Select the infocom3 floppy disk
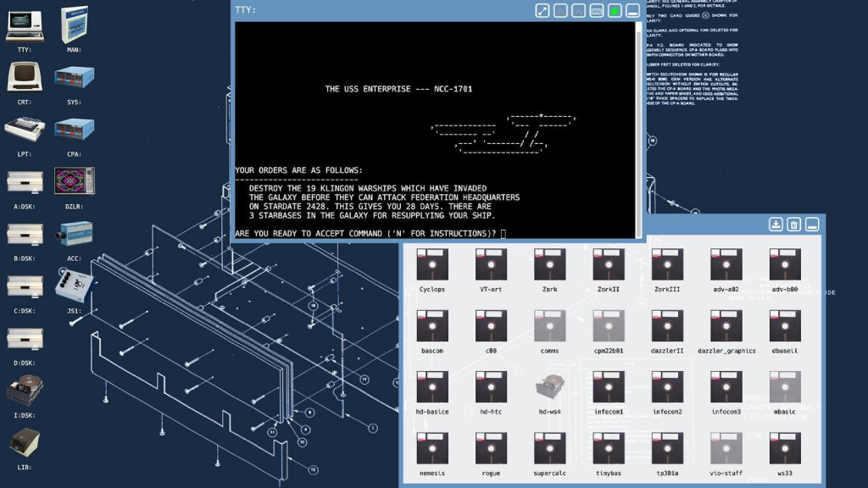 726,387
